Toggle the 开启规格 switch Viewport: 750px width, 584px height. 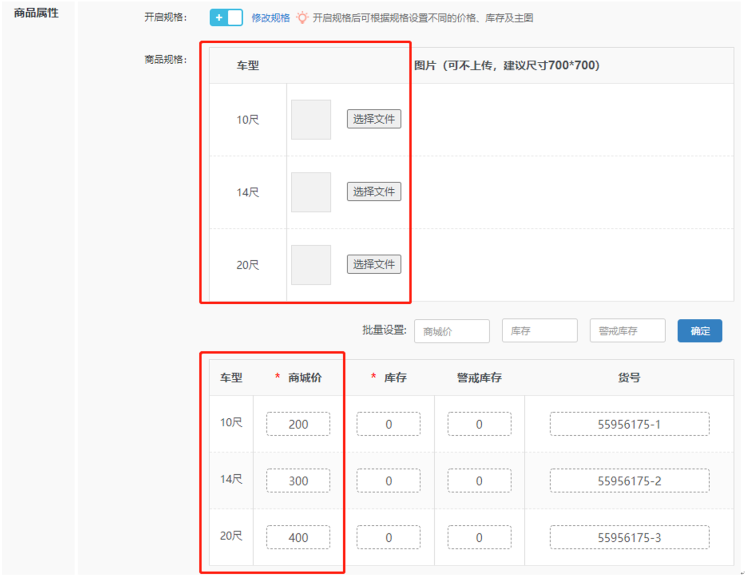tap(226, 18)
